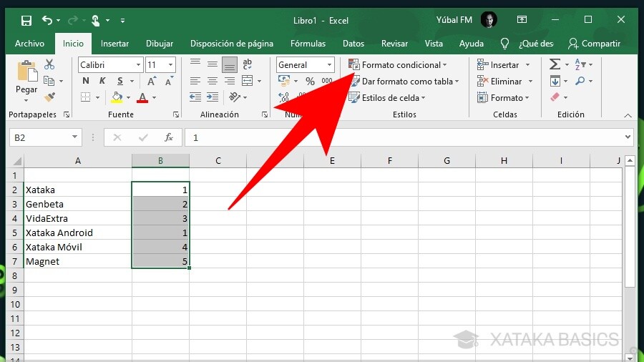Undo the last action

pyautogui.click(x=47, y=20)
